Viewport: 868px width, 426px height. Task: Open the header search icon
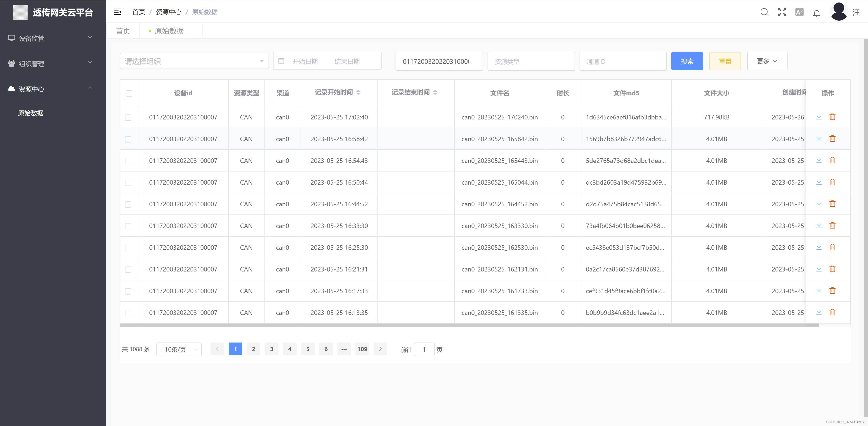pos(764,12)
